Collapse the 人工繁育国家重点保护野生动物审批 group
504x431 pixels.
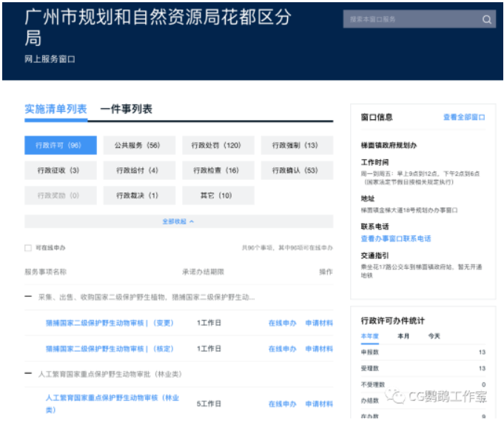(x=28, y=374)
